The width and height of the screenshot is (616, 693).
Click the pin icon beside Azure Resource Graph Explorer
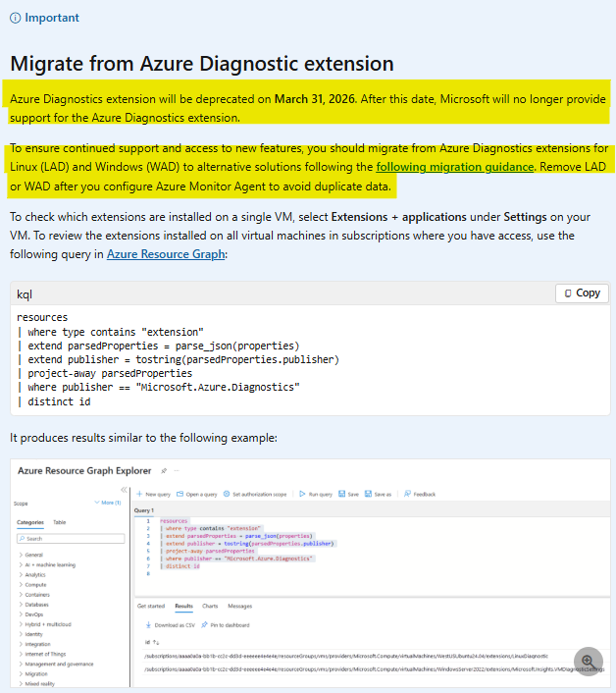[x=164, y=471]
